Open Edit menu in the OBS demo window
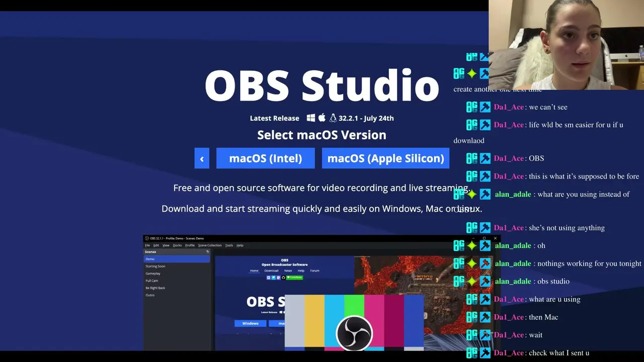The height and width of the screenshot is (362, 644). click(x=156, y=245)
